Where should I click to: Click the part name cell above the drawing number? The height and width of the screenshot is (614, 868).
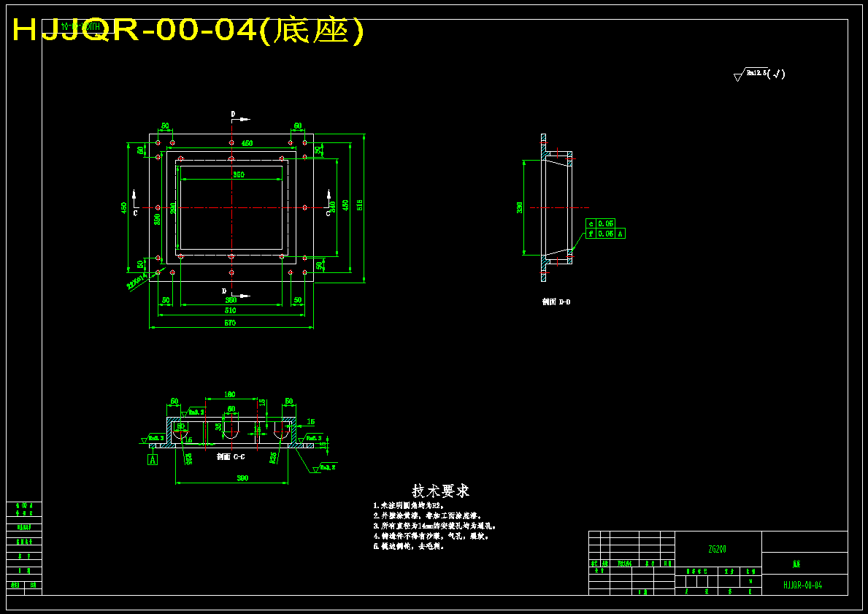pos(805,564)
